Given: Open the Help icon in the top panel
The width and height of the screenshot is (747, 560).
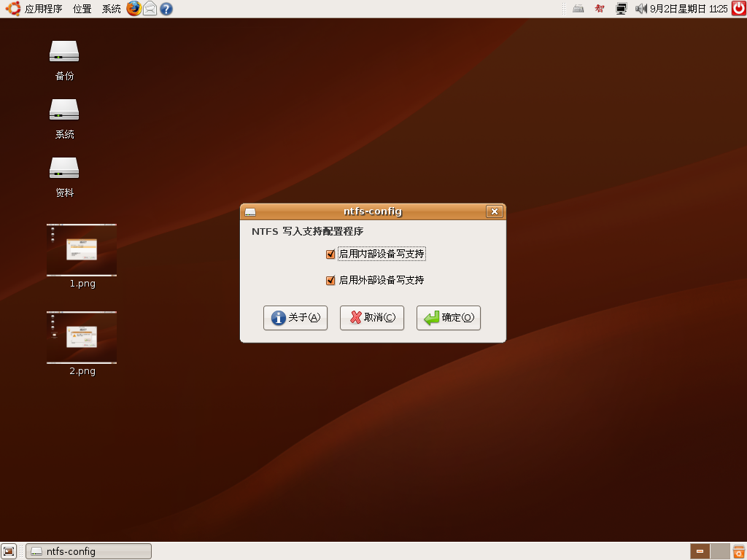Looking at the screenshot, I should tap(166, 9).
